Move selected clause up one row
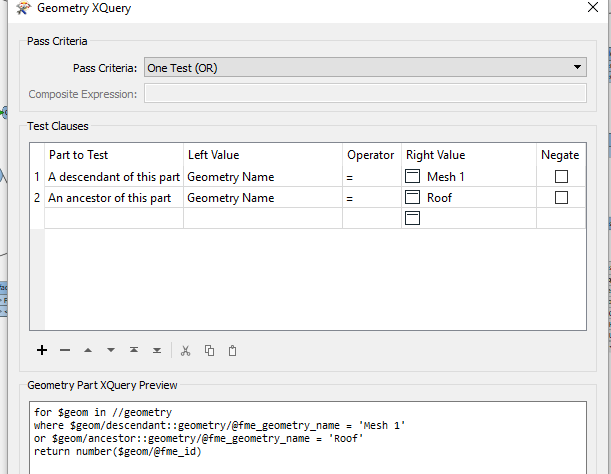This screenshot has height=474, width=611. tap(88, 350)
